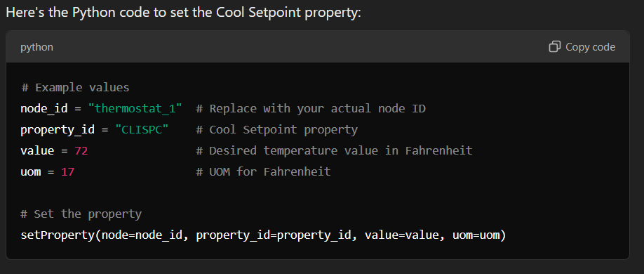This screenshot has height=274, width=644.
Task: Click the uom=uom argument
Action: [476, 235]
